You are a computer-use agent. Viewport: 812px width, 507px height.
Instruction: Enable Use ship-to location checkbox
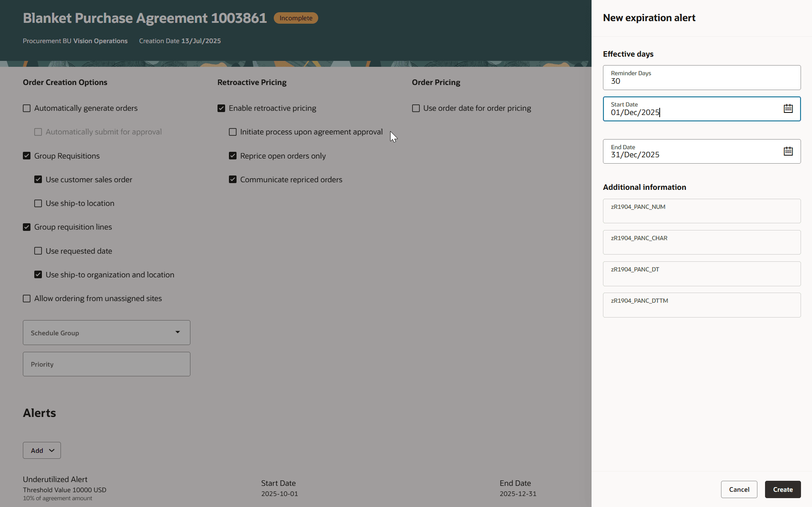38,203
